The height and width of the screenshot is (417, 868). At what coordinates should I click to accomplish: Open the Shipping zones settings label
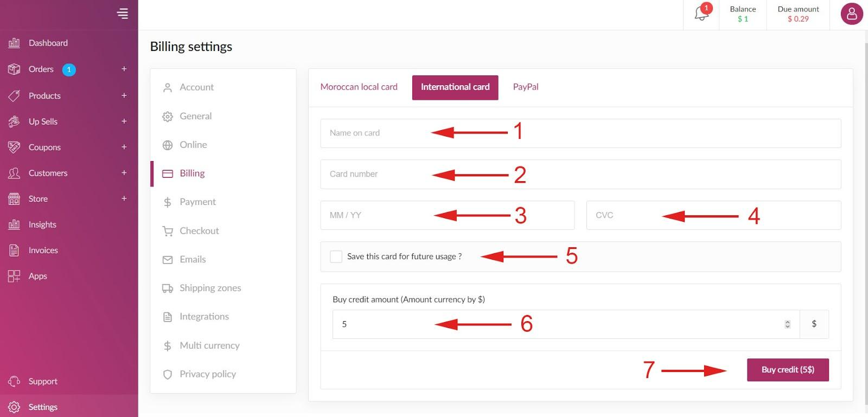(210, 288)
